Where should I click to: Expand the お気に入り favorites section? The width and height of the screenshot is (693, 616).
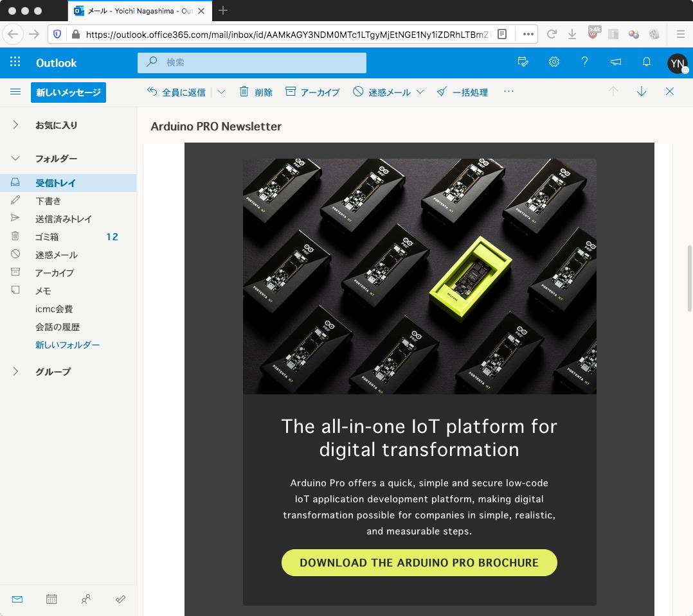click(15, 125)
